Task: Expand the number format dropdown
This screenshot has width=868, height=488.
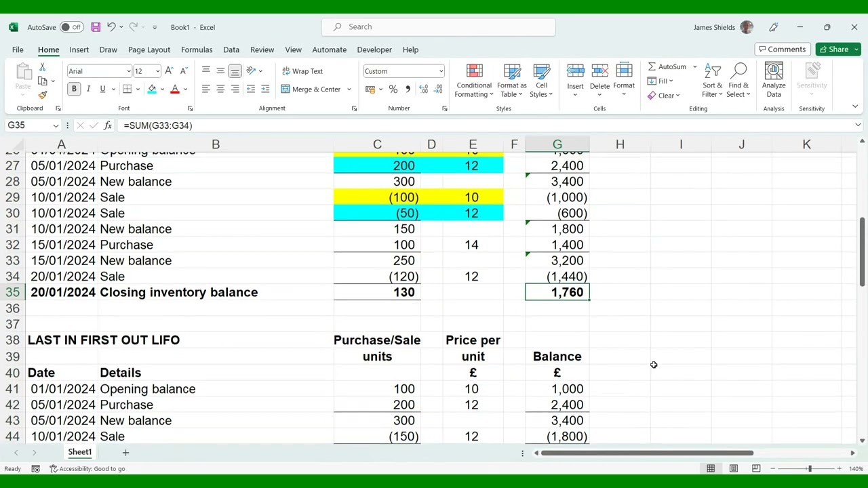Action: click(441, 71)
